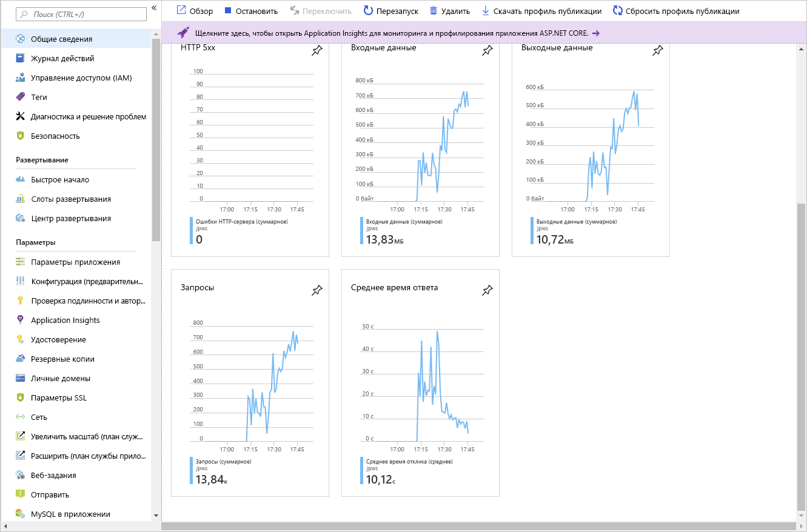This screenshot has height=532, width=807.
Task: Click the rocket icon in the banner
Action: 184,33
